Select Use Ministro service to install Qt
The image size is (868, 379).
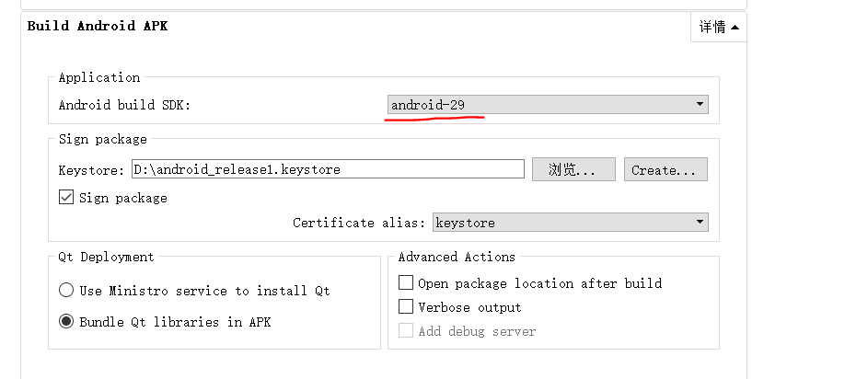click(66, 290)
